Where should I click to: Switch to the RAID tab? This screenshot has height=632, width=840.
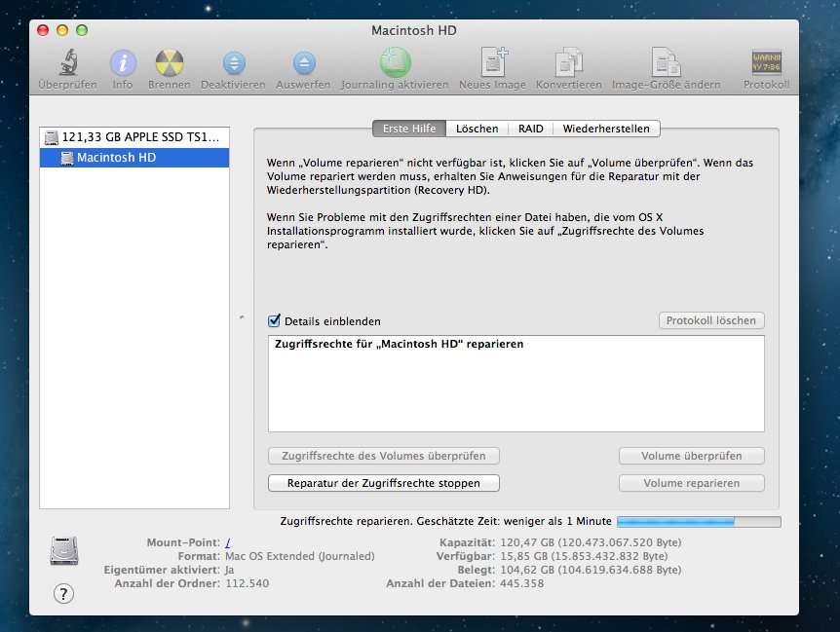(530, 129)
